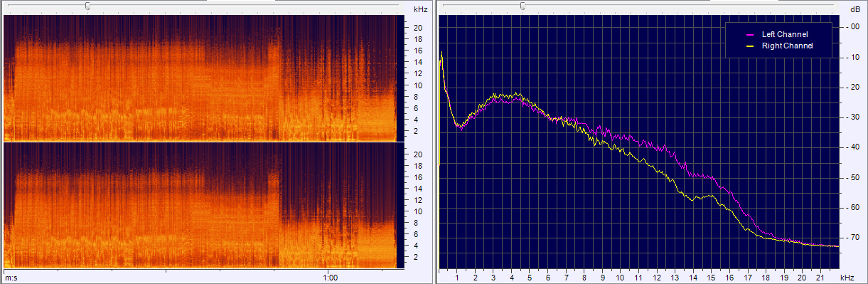Click the kHz label above the spectrogram scale
868x284 pixels.
point(420,9)
